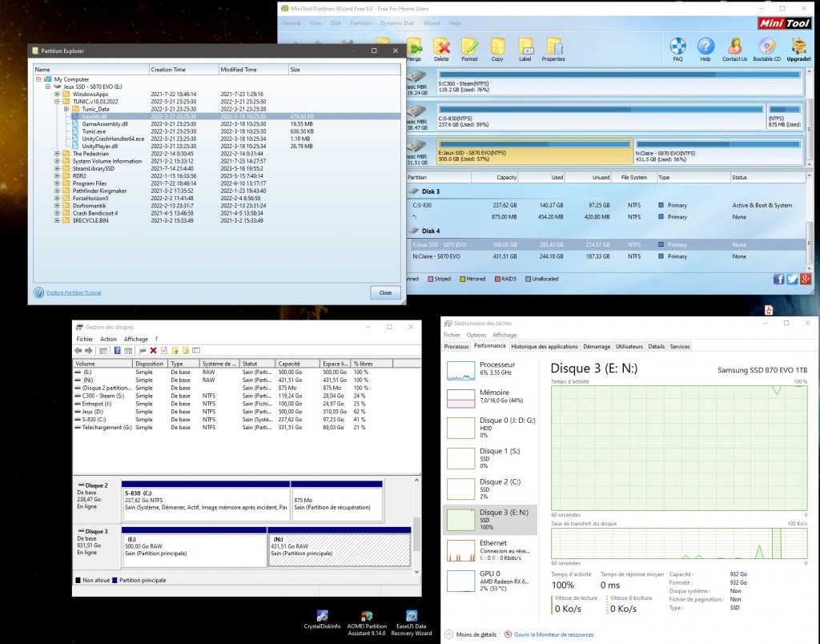Expand the The Pedestrian folder

pos(57,154)
